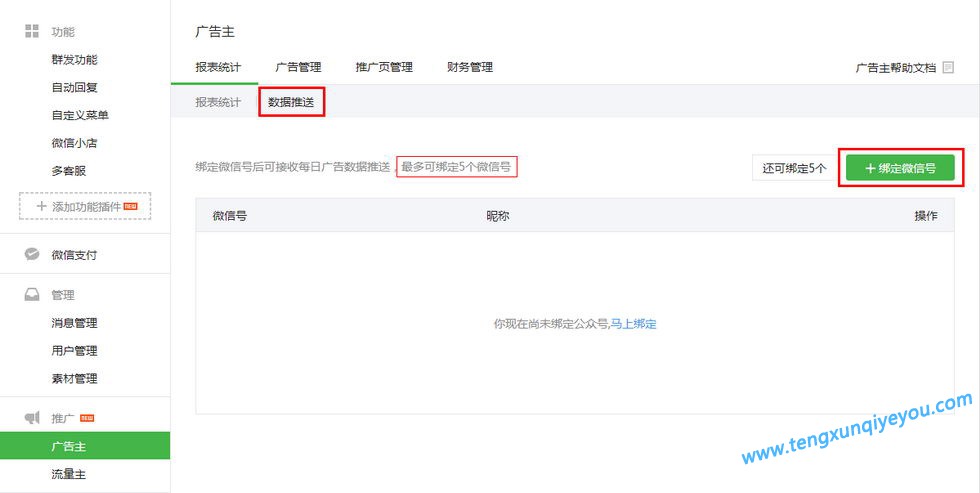Viewport: 980px width, 493px height.
Task: Click the 管理 inbox icon
Action: pyautogui.click(x=32, y=295)
